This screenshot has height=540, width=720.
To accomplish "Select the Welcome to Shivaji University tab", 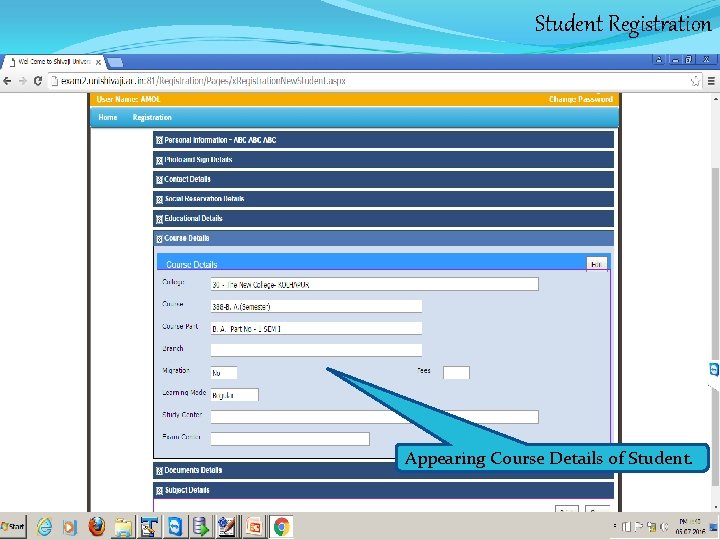I will point(53,62).
